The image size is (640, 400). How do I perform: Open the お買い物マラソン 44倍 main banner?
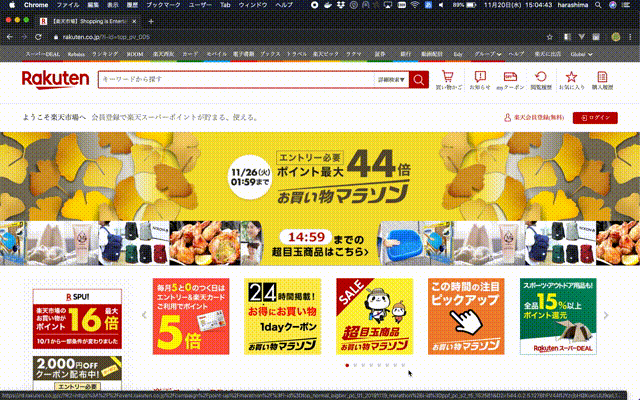click(320, 176)
